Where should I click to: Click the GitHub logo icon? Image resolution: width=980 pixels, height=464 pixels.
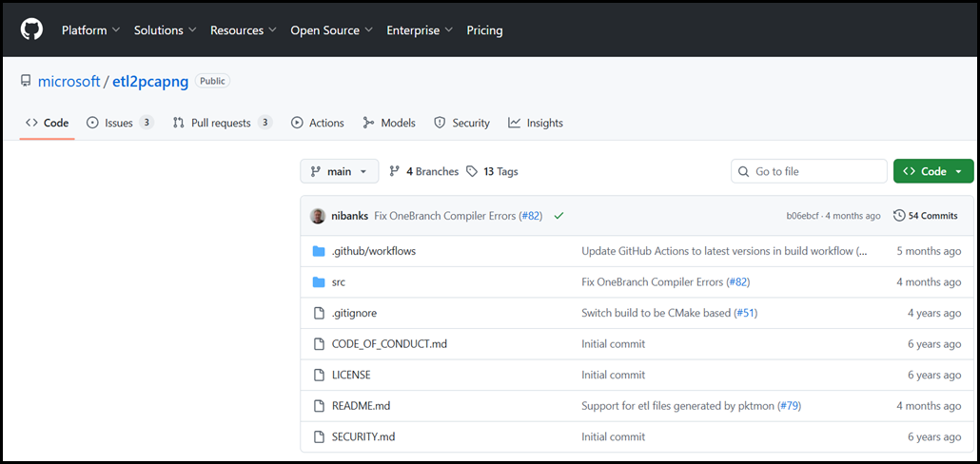tap(31, 29)
